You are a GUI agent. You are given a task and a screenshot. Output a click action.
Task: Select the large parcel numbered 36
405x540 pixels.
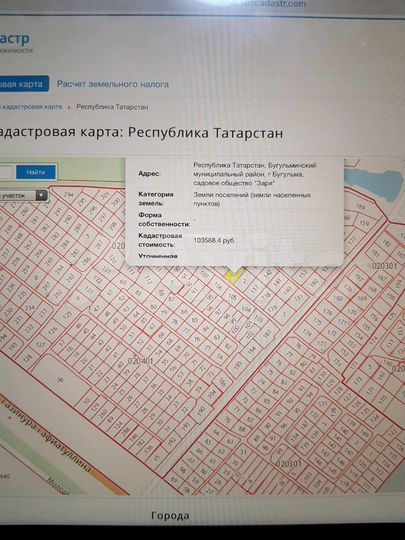tap(61, 380)
